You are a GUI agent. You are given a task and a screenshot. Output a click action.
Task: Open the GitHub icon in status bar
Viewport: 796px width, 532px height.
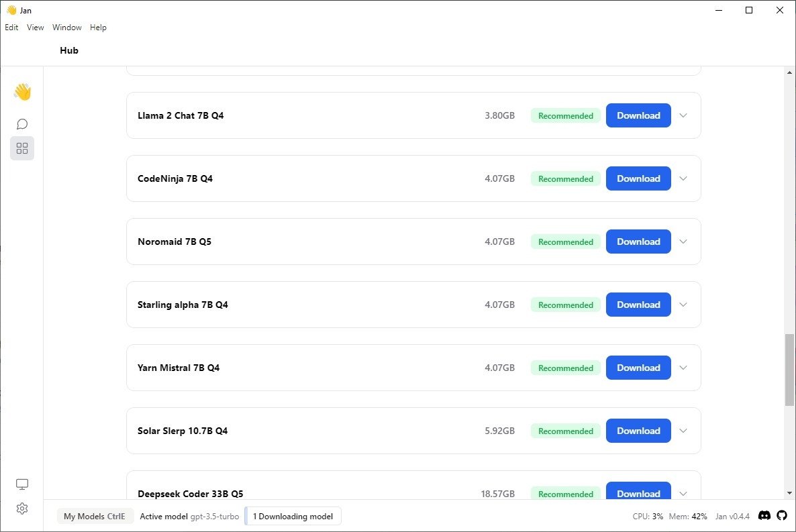782,516
